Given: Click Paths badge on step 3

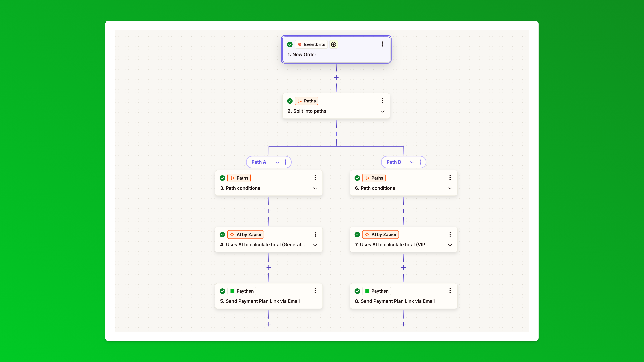Looking at the screenshot, I should (239, 178).
